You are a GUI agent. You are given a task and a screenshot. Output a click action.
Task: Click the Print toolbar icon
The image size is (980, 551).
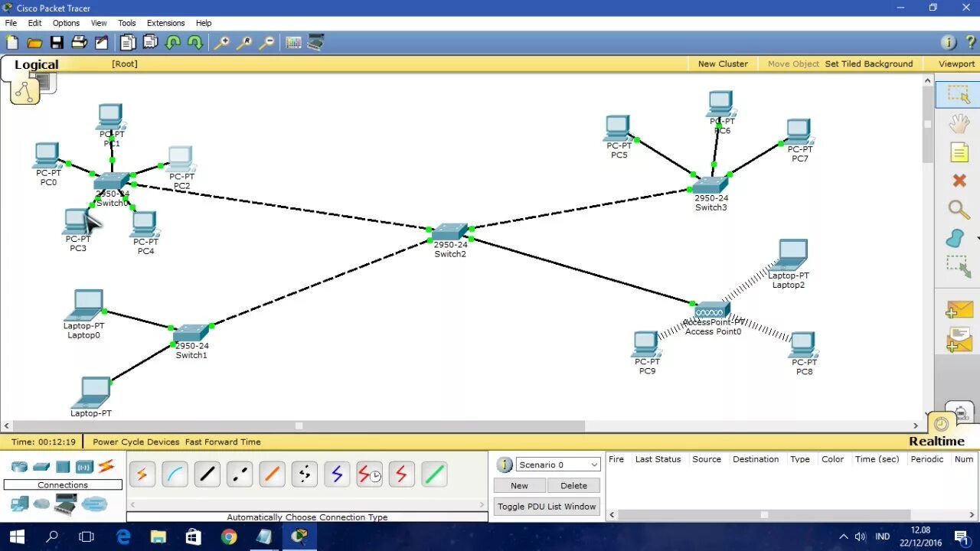pos(80,43)
